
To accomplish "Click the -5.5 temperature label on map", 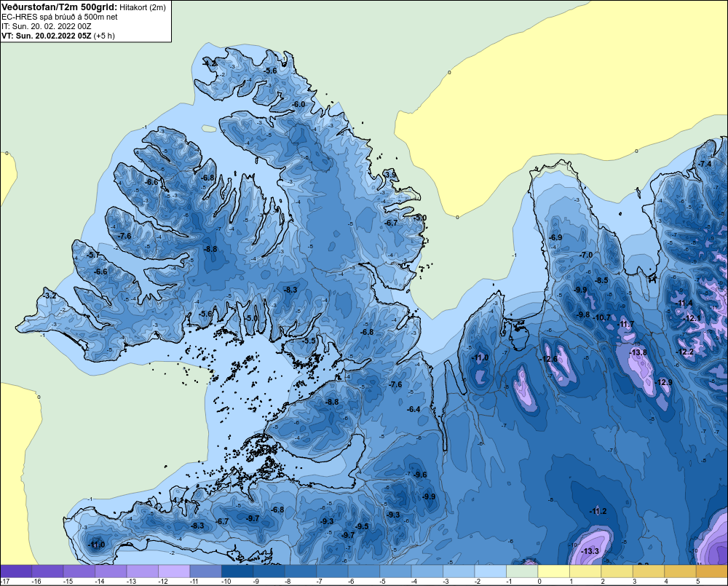I will pos(309,341).
